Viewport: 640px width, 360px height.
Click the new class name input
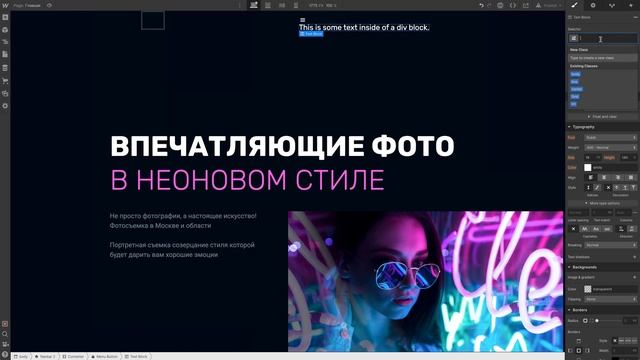pyautogui.click(x=602, y=58)
